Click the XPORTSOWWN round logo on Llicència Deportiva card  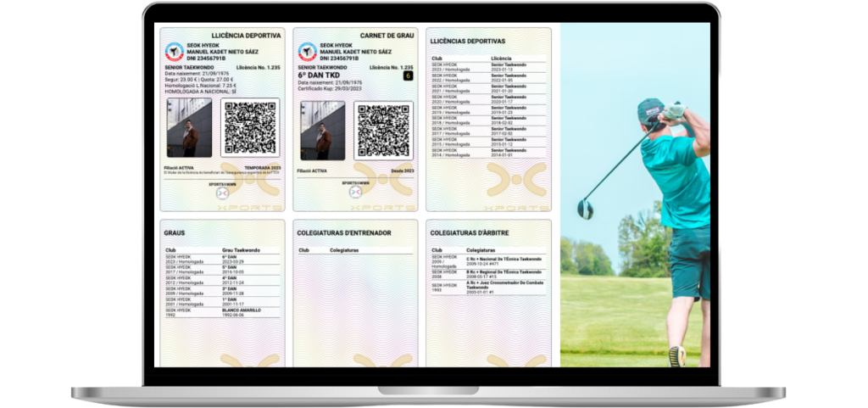[x=222, y=193]
